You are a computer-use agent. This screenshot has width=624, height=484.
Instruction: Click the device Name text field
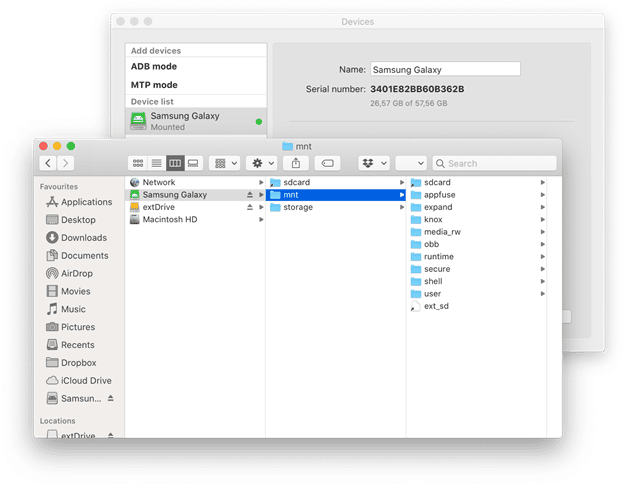[x=445, y=70]
